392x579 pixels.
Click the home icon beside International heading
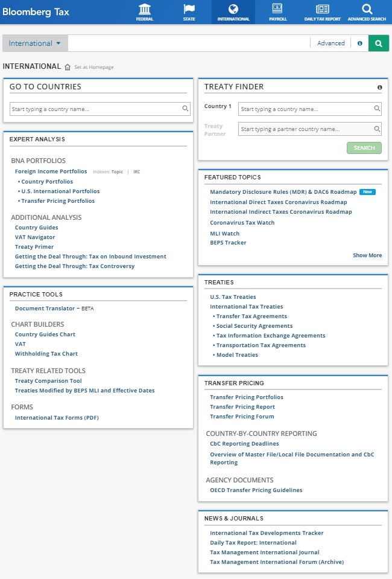coord(68,67)
